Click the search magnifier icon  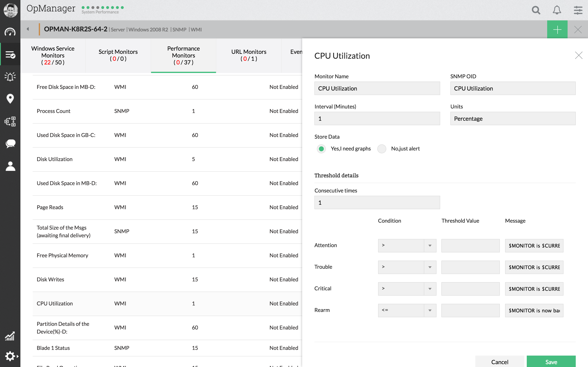pos(536,10)
